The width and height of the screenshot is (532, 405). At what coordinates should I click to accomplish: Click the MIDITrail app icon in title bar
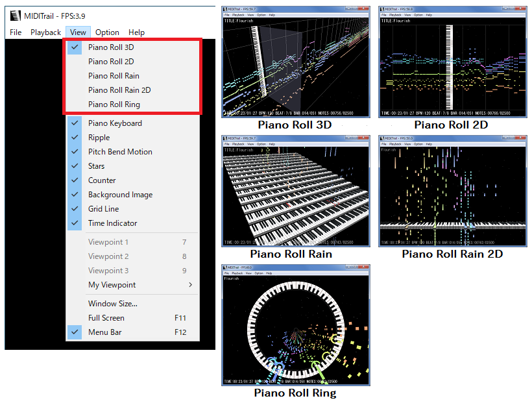pyautogui.click(x=16, y=16)
